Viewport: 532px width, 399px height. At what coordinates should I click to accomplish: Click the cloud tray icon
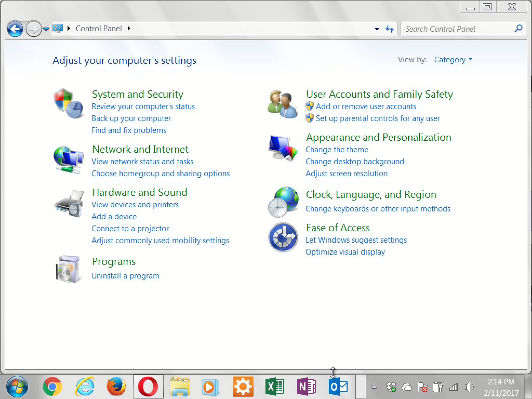pyautogui.click(x=407, y=387)
